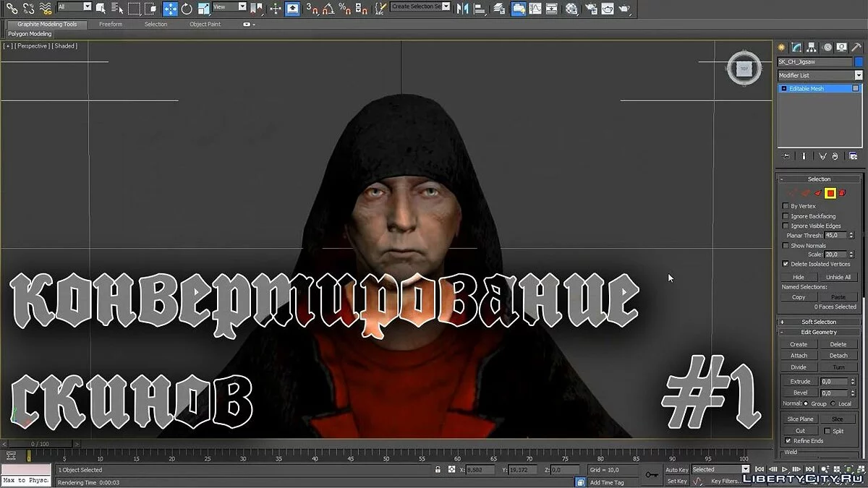The image size is (868, 488).
Task: Expand the Soft Selection rollout
Action: click(819, 322)
